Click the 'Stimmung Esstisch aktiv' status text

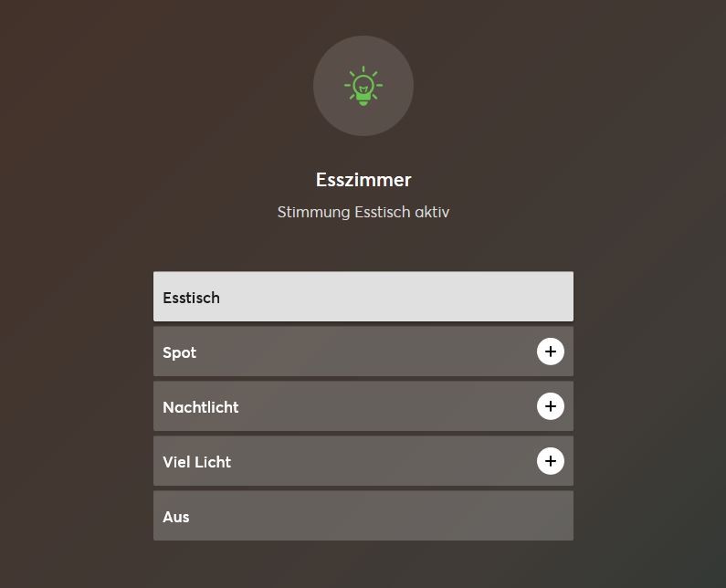[x=363, y=212]
